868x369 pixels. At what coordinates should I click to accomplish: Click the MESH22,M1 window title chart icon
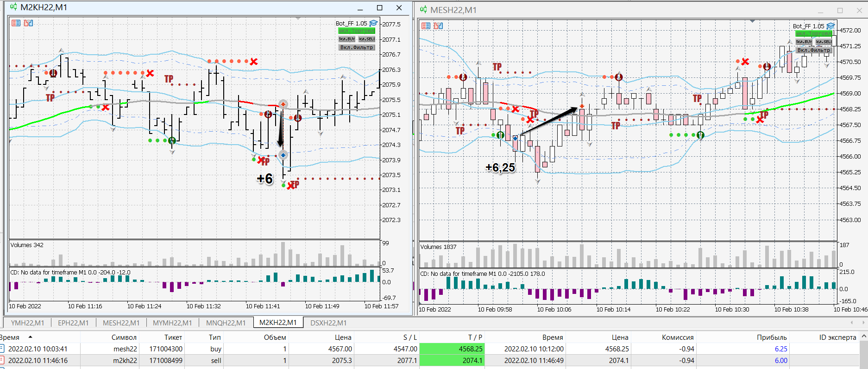(x=423, y=10)
